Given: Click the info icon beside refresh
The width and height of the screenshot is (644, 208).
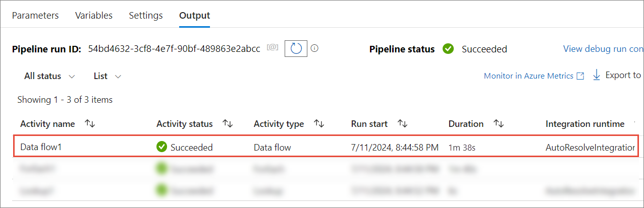Looking at the screenshot, I should point(315,48).
